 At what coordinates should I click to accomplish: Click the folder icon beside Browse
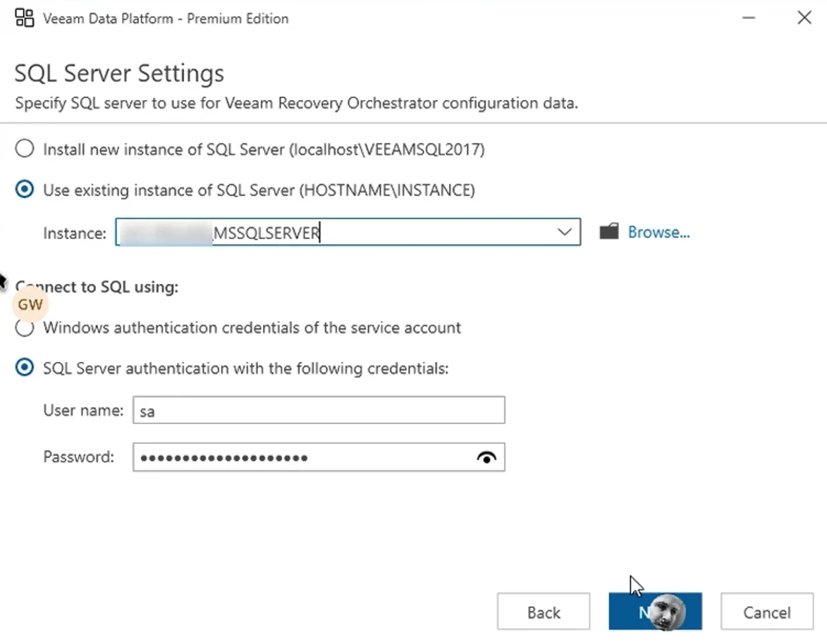609,231
